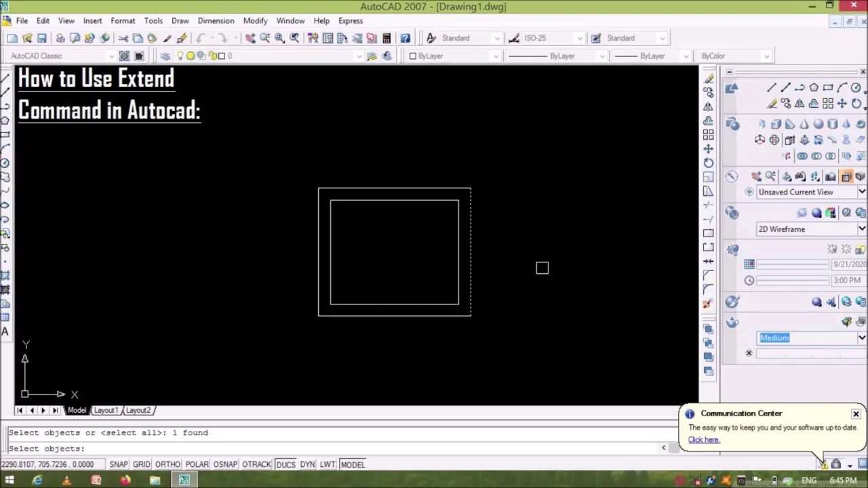
Task: Toggle SNAP mode in status bar
Action: pyautogui.click(x=119, y=464)
